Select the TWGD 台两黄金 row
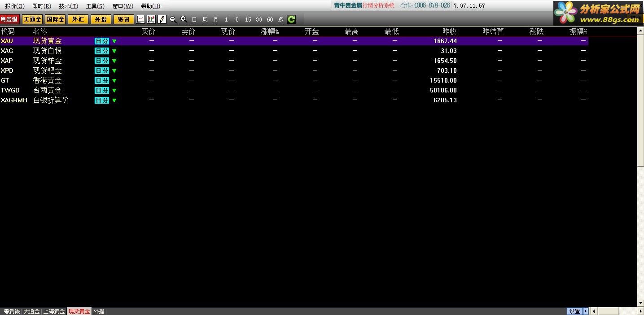 tap(294, 90)
